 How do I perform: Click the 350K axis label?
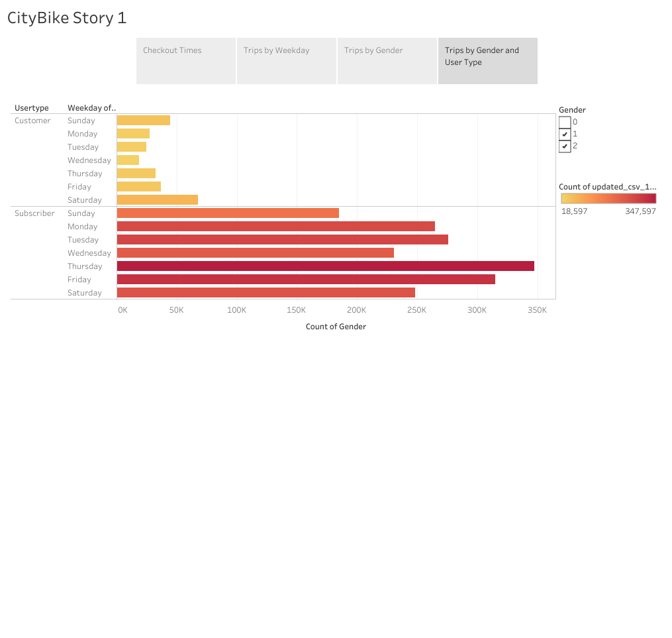click(537, 309)
